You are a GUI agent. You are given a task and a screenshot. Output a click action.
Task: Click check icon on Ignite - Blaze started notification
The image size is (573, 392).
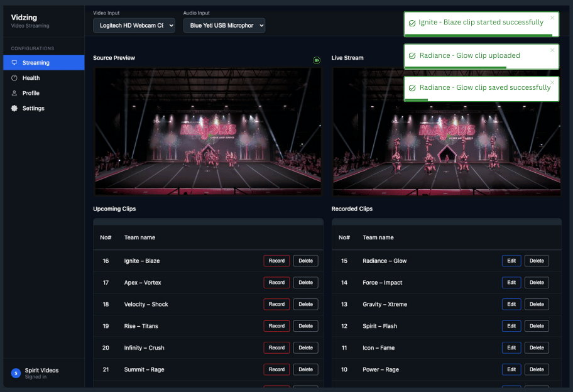tap(412, 23)
